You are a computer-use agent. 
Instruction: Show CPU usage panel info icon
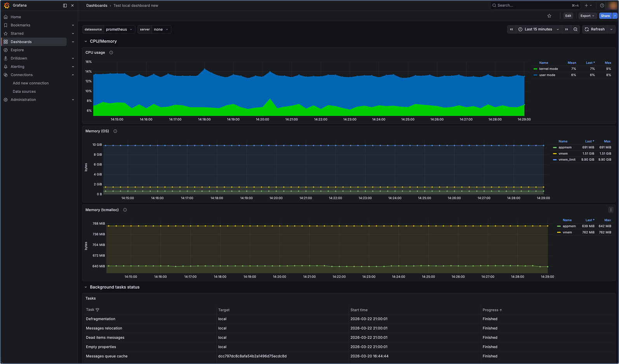(111, 53)
